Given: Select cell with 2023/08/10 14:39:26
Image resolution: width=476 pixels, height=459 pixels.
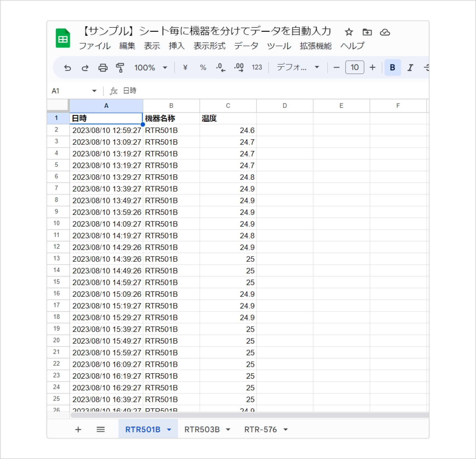Looking at the screenshot, I should coord(106,259).
